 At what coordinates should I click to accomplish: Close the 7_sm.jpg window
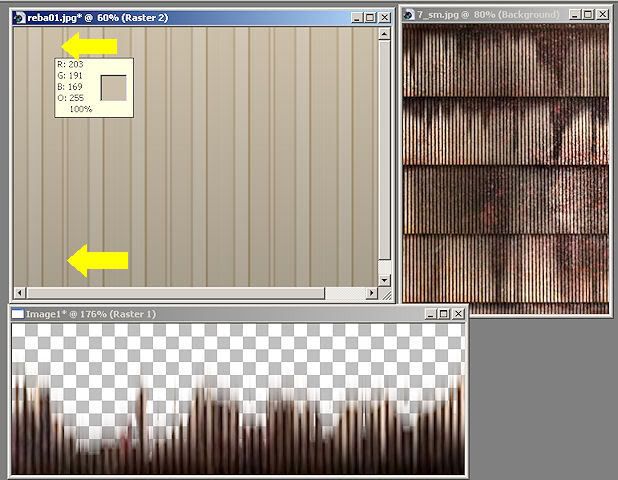click(602, 15)
